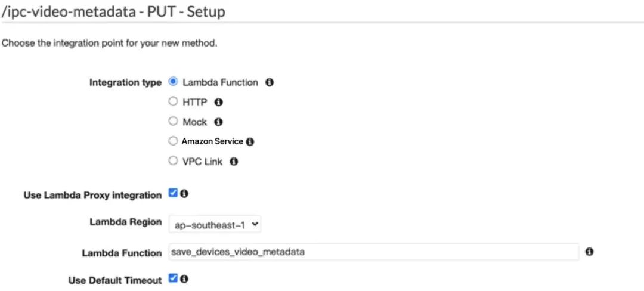Open info icon beside Use Default Timeout checkbox
This screenshot has width=644, height=291.
pos(184,279)
